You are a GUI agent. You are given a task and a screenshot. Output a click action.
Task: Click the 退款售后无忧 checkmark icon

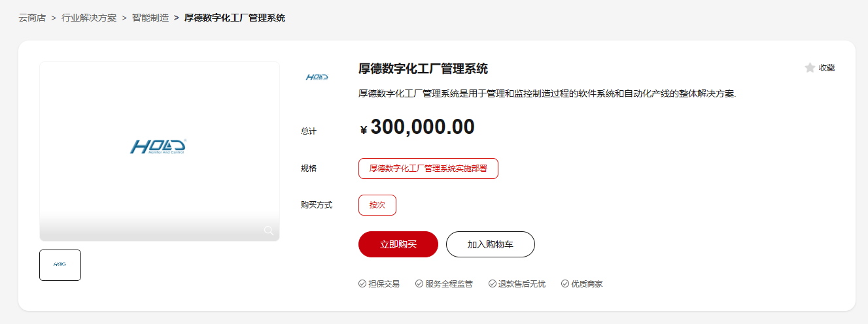point(493,283)
